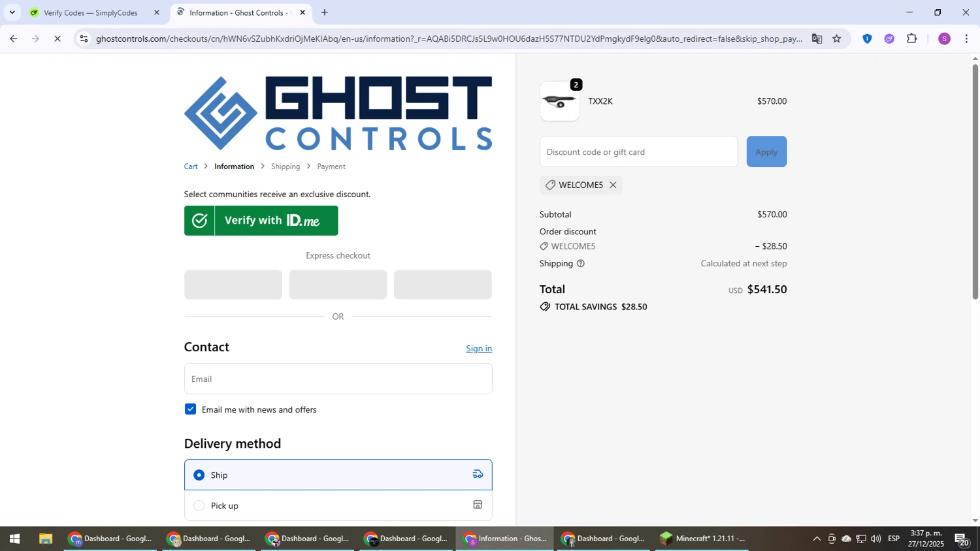
Task: Open the Extensions puzzle menu
Action: 912,39
